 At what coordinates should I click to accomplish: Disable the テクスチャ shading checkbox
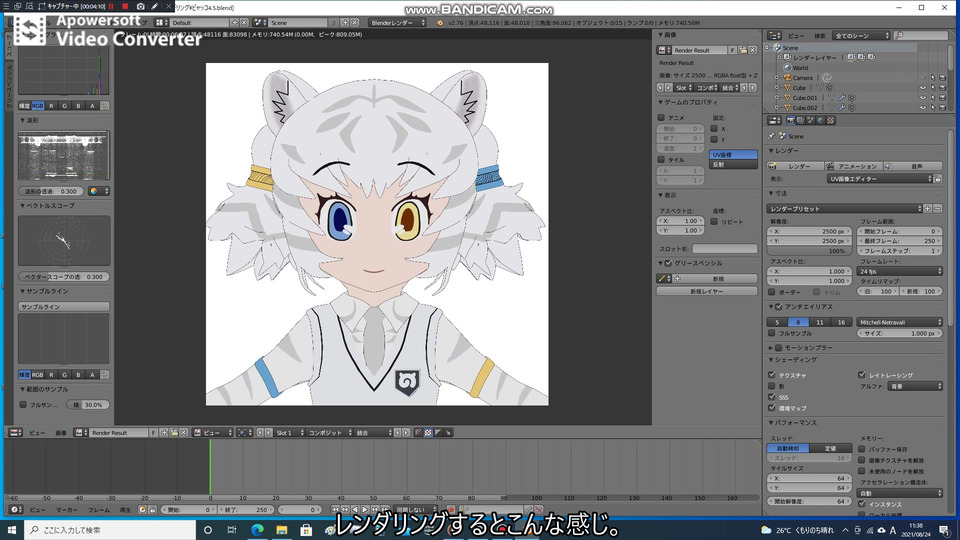pos(771,375)
